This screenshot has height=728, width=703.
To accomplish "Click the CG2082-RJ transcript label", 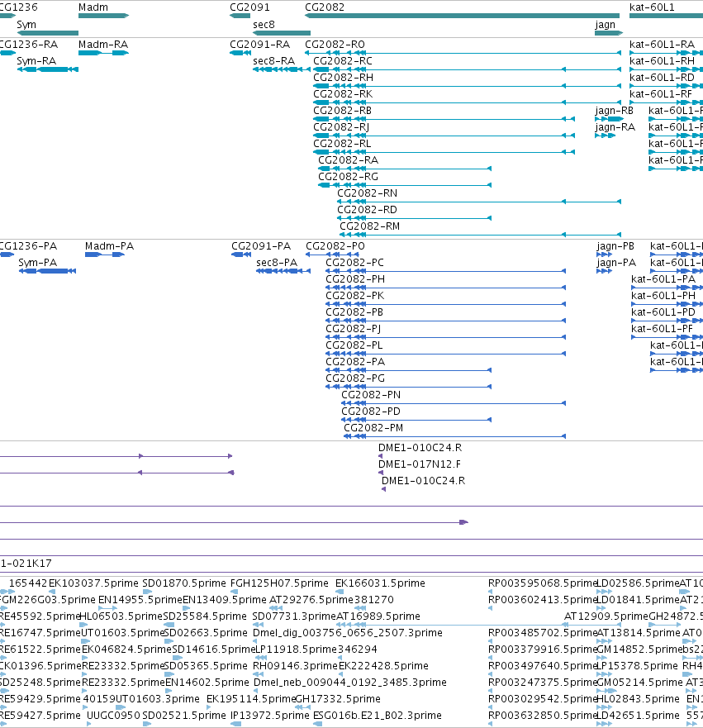I will coord(341,127).
